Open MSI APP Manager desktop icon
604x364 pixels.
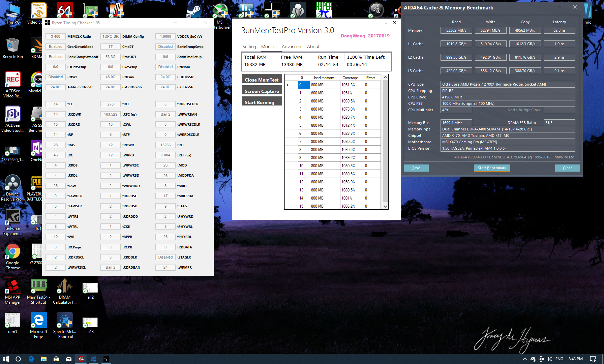[x=13, y=291]
